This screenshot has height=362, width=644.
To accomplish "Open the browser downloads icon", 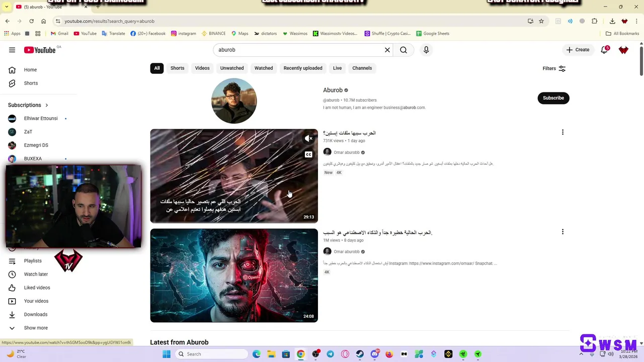I will [x=612, y=21].
